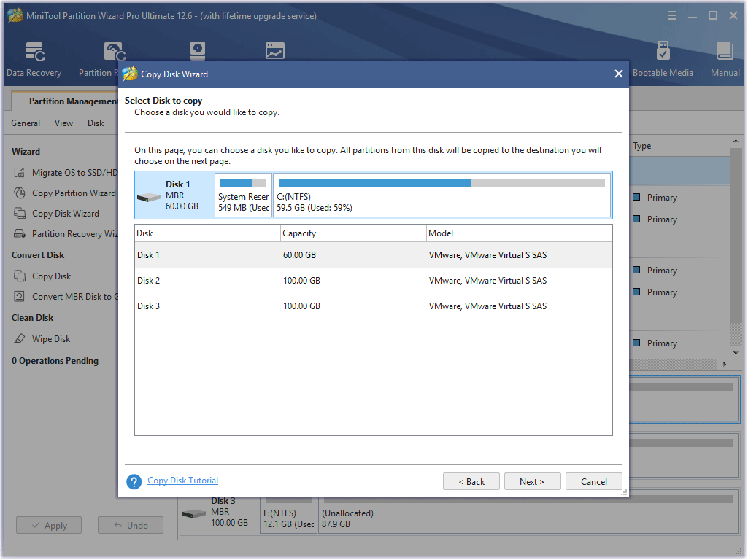Click the Copy Disk icon under Convert Disk
Screen dimensions: 748x560
(20, 276)
